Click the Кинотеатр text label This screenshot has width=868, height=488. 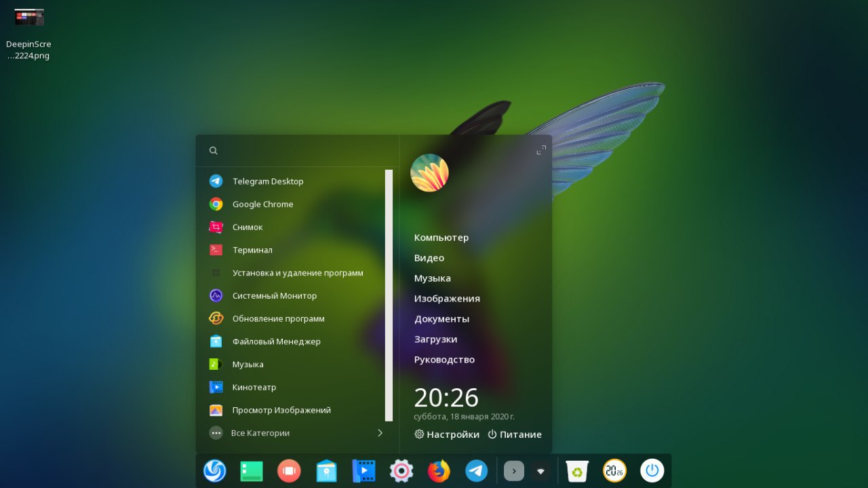(x=254, y=387)
